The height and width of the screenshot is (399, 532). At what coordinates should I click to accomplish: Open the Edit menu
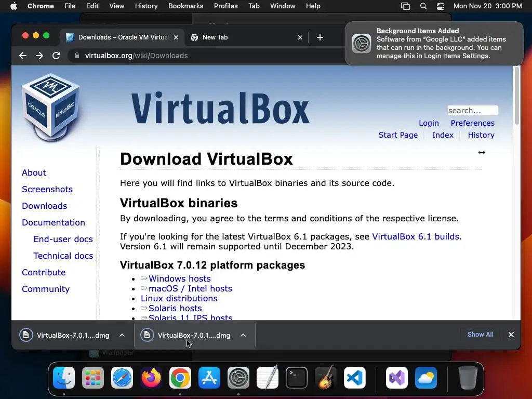point(92,6)
